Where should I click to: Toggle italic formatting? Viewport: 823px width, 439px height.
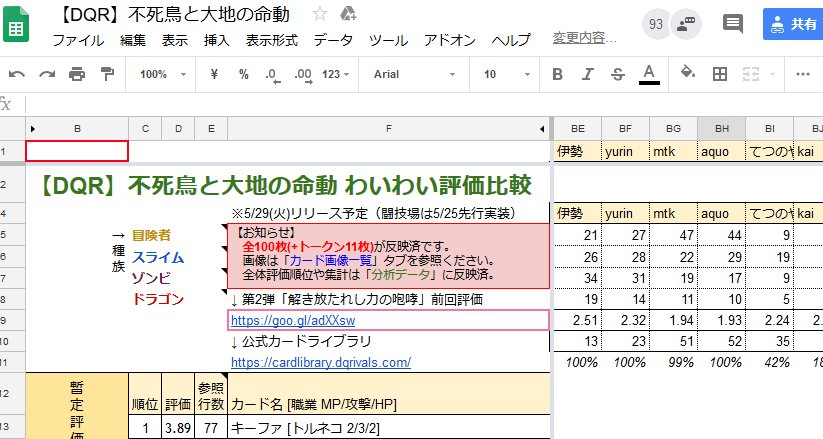click(587, 75)
